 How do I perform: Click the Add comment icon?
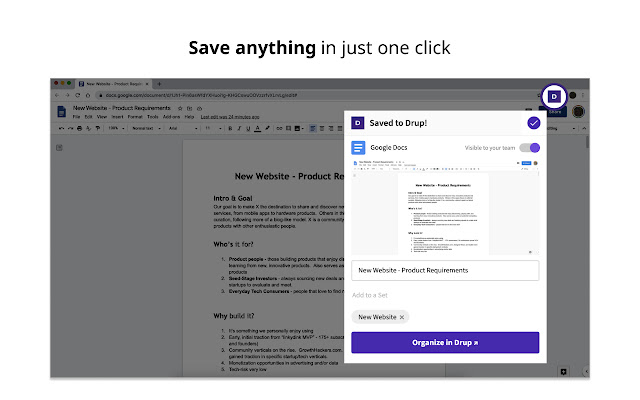(x=288, y=128)
